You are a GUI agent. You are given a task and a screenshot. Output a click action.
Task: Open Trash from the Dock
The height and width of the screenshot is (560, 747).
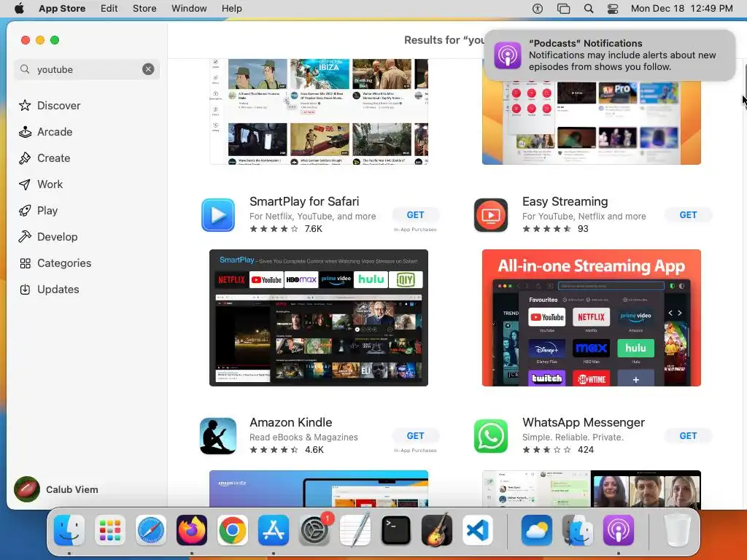pos(678,530)
